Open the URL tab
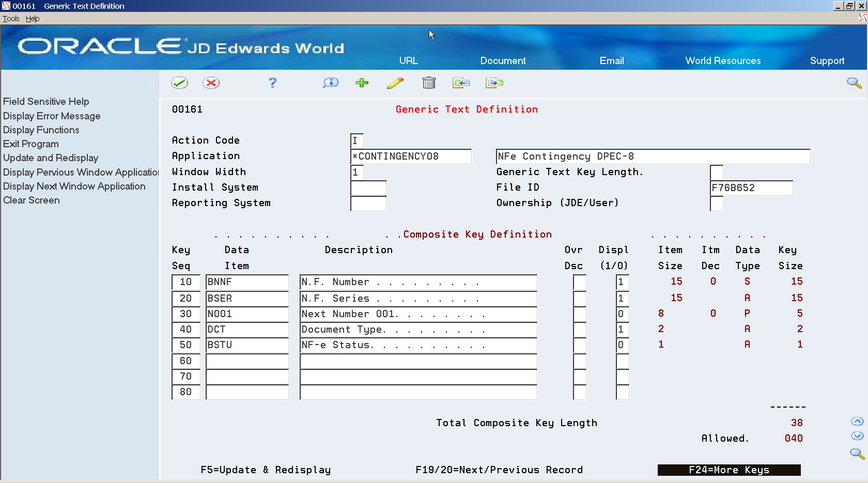This screenshot has height=483, width=868. click(x=409, y=60)
